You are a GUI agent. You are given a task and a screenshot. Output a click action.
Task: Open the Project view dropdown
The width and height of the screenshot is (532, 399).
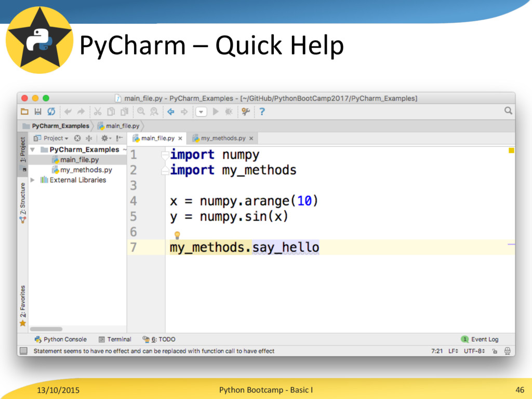[x=51, y=138]
